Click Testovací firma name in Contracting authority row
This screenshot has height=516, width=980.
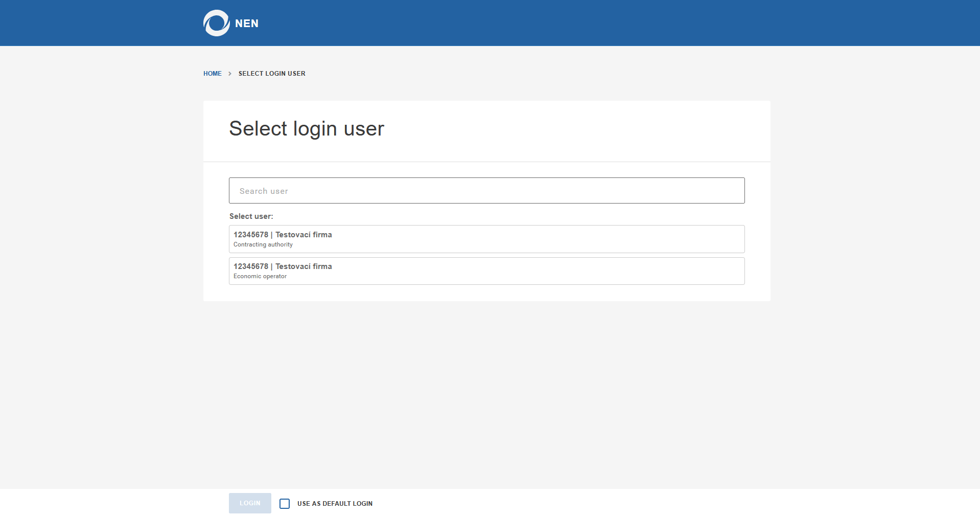[x=304, y=235]
